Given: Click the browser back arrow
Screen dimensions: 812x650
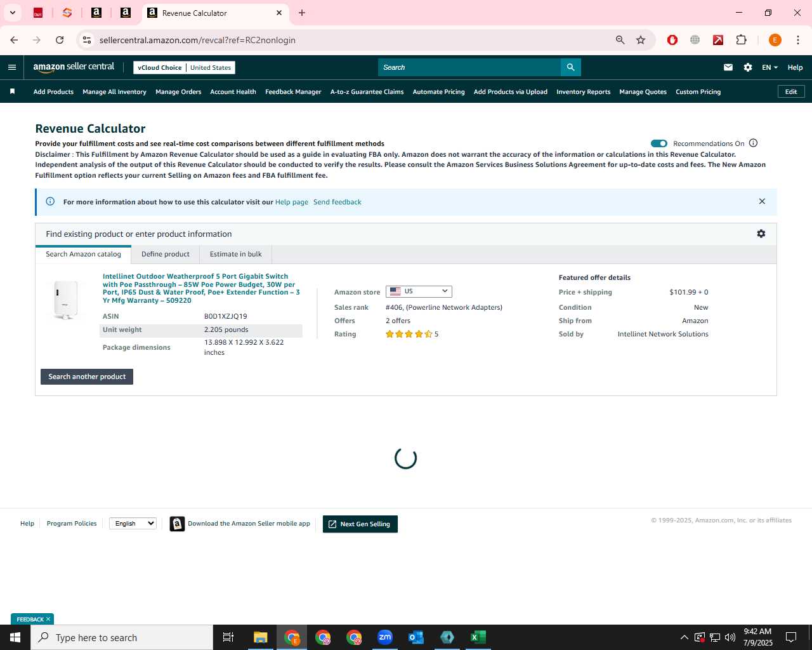Looking at the screenshot, I should pos(14,40).
